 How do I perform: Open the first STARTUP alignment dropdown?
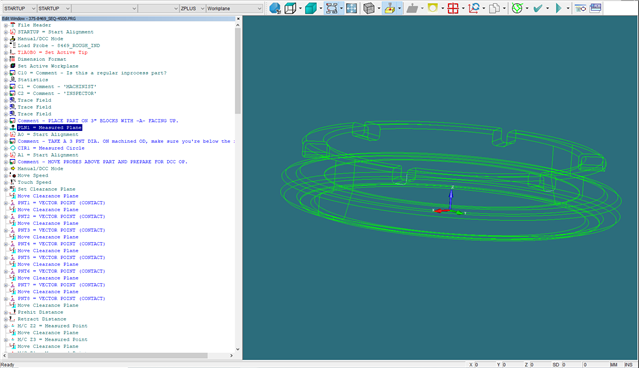[19, 8]
